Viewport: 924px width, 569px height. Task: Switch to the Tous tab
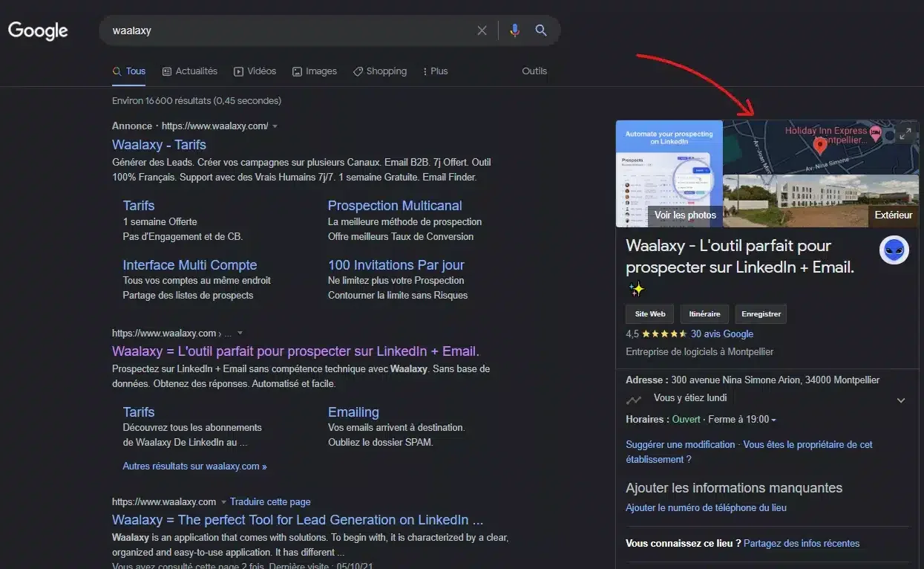pos(129,71)
